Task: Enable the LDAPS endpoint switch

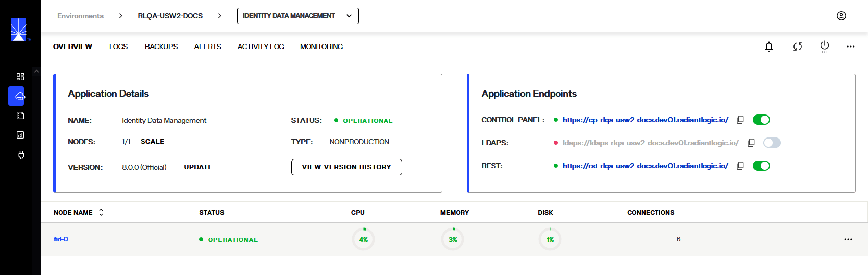Action: (772, 143)
